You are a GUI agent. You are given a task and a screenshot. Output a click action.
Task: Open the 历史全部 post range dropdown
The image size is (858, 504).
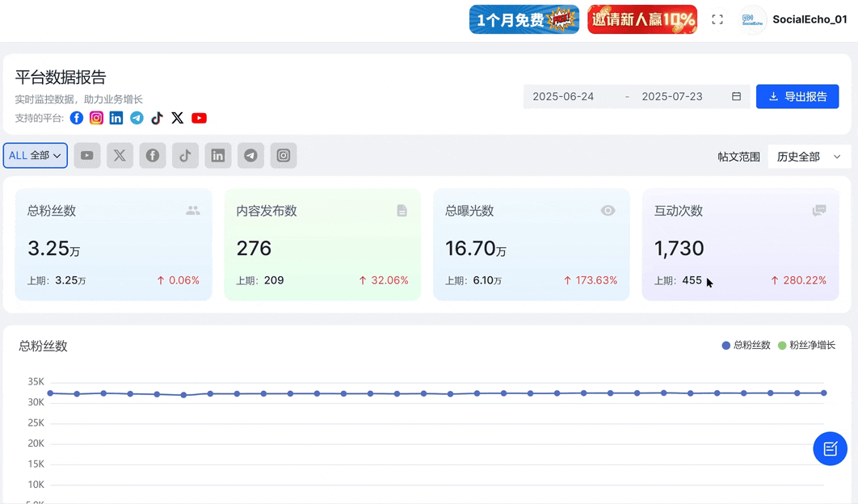pyautogui.click(x=808, y=157)
